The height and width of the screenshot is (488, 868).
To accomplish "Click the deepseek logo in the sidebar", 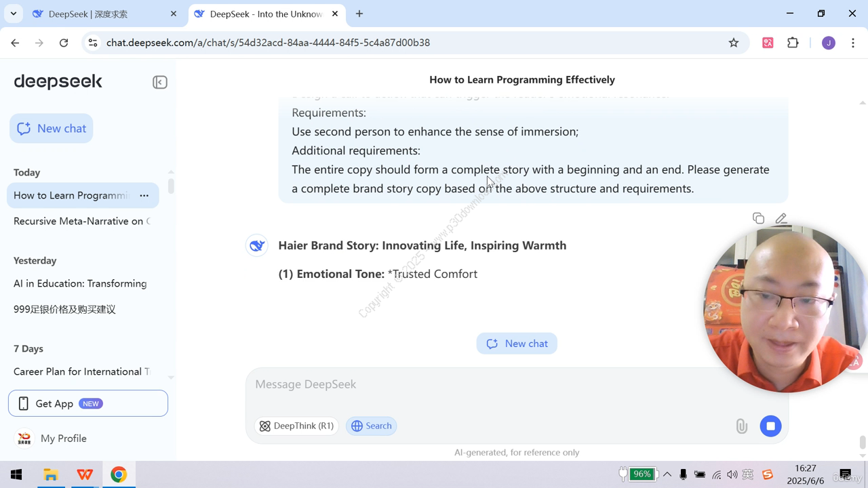I will (x=58, y=81).
